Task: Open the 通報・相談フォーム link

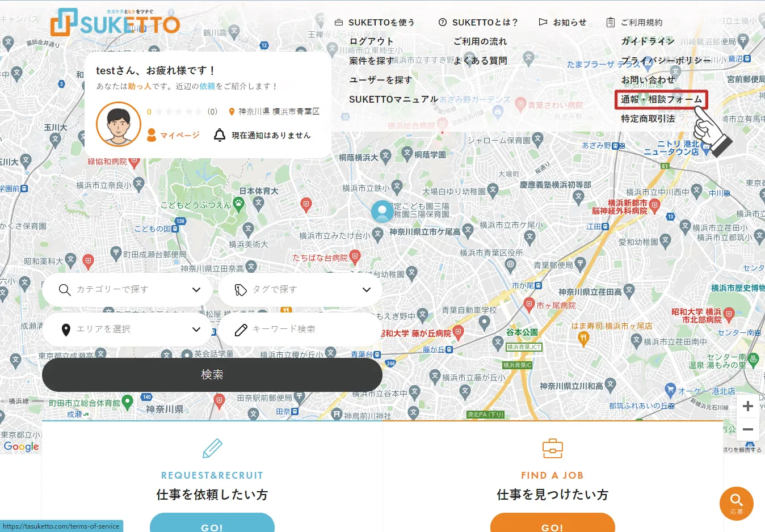Action: (x=661, y=99)
